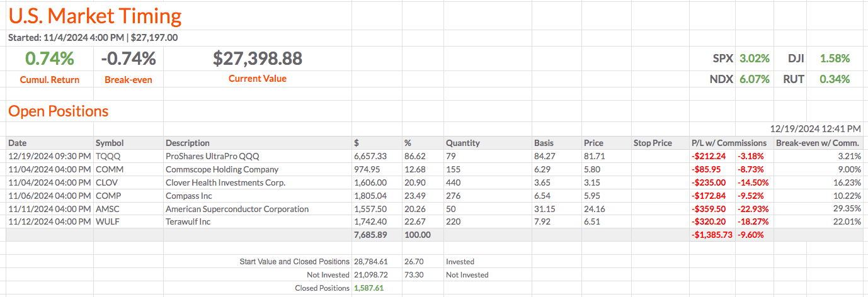Select the Cumul. Return 0.74% value

(x=50, y=59)
